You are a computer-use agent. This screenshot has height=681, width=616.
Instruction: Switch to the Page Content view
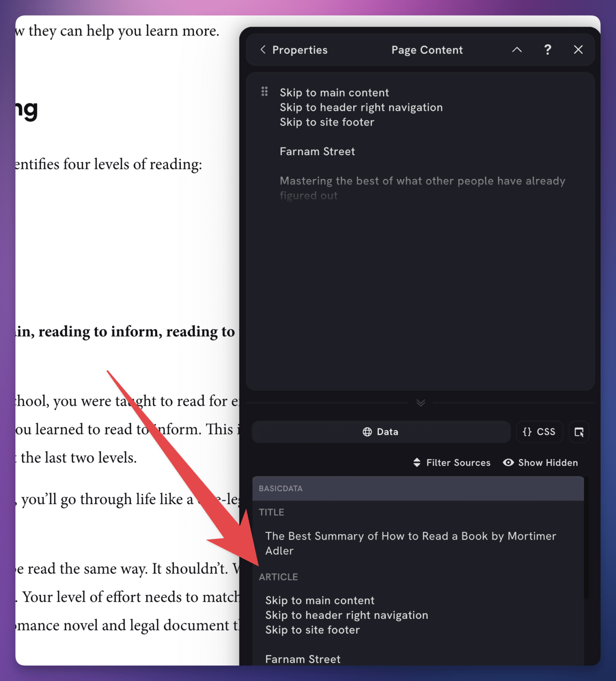[427, 50]
